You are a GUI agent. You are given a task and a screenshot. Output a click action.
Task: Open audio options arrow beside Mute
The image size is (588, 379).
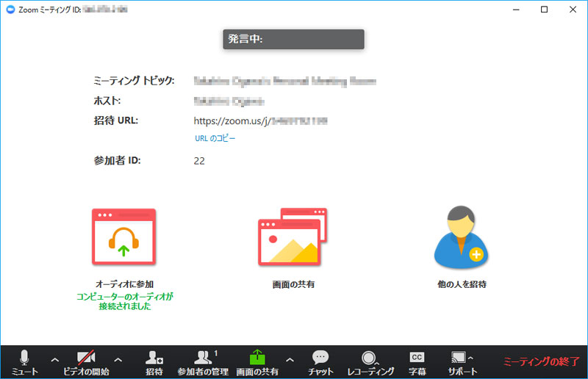(54, 359)
